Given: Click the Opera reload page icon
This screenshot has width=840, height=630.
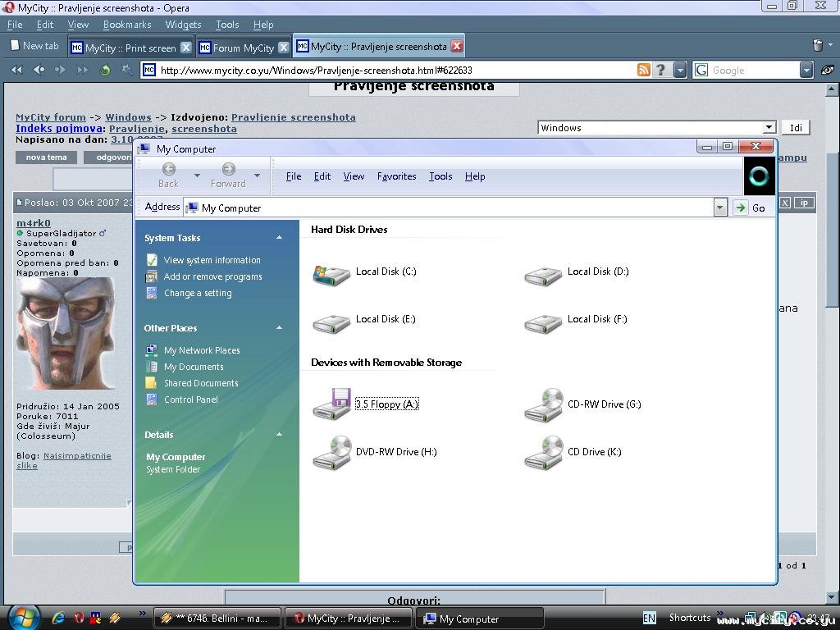Looking at the screenshot, I should pos(105,71).
